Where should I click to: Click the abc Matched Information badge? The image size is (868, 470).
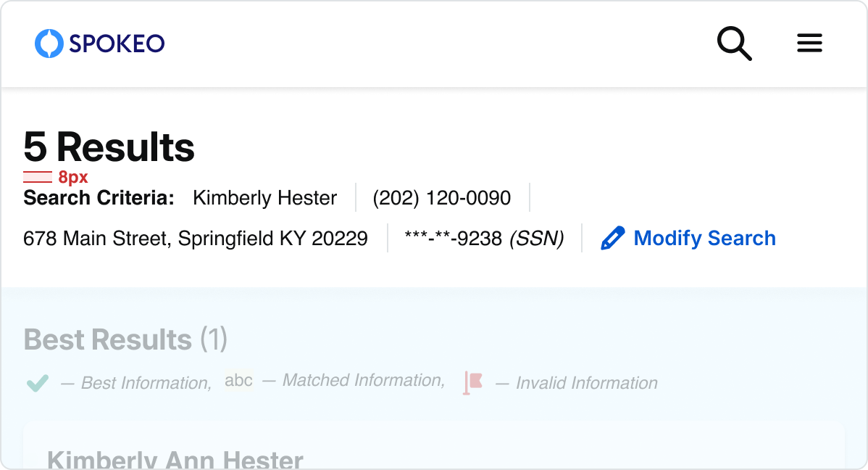(x=238, y=381)
